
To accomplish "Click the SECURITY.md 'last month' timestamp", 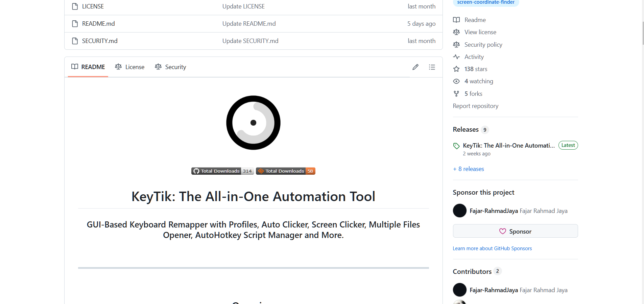I will point(422,41).
